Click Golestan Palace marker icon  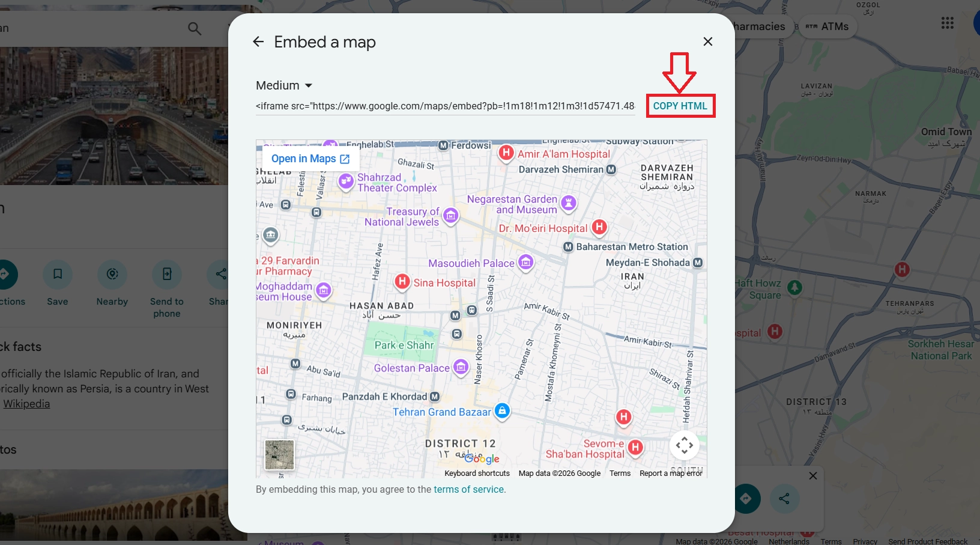pyautogui.click(x=461, y=367)
